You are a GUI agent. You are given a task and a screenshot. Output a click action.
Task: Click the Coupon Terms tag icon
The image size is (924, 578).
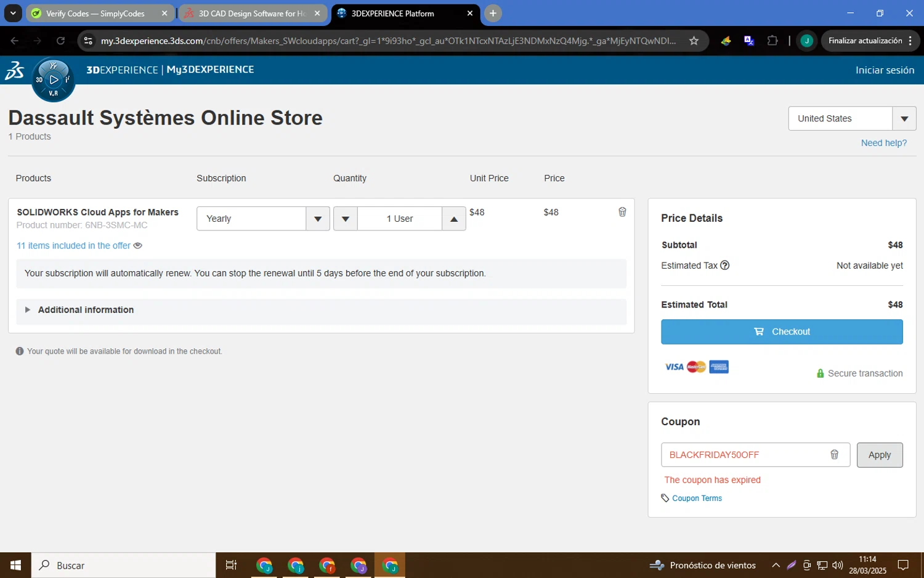click(665, 498)
